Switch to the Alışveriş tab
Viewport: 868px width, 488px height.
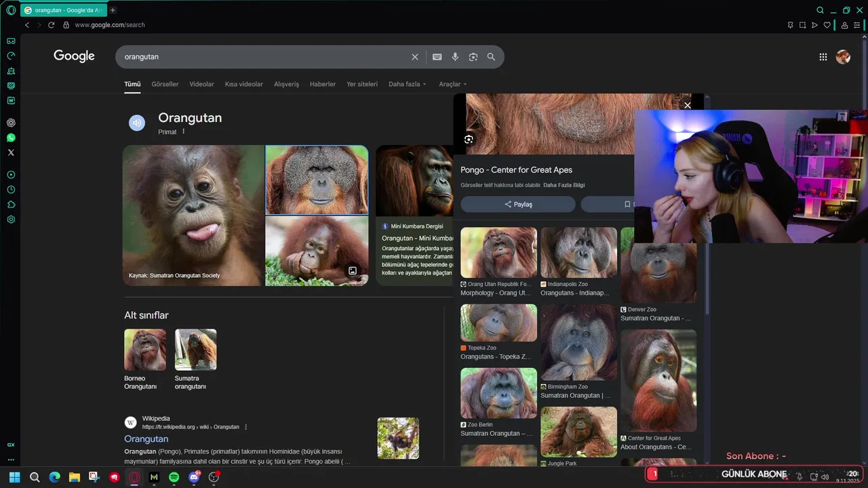286,84
